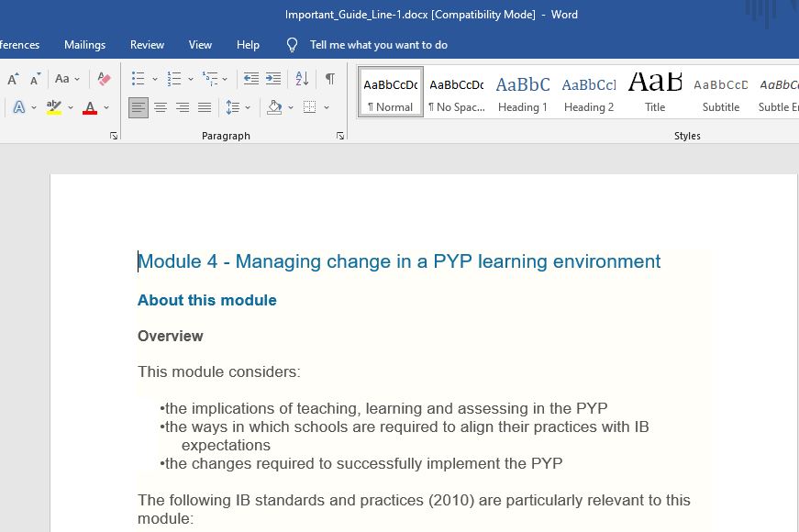Click the IB standards and practices paragraph
This screenshot has height=532, width=799.
click(x=414, y=509)
